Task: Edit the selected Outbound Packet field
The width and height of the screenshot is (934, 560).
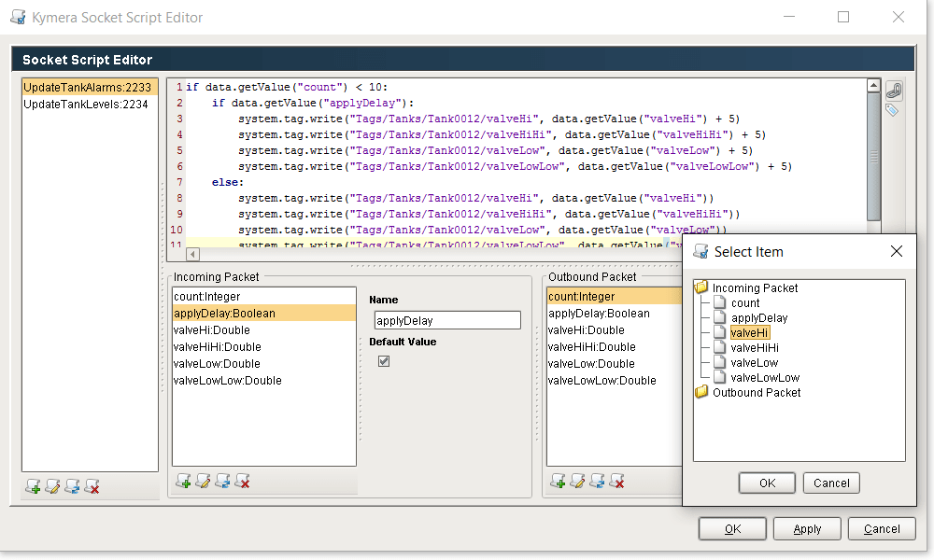Action: click(578, 481)
